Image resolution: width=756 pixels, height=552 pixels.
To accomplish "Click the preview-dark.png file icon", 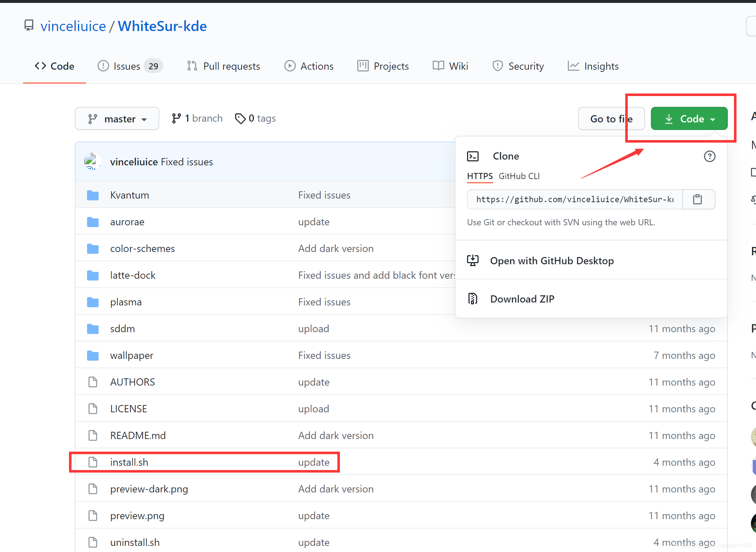I will point(93,489).
